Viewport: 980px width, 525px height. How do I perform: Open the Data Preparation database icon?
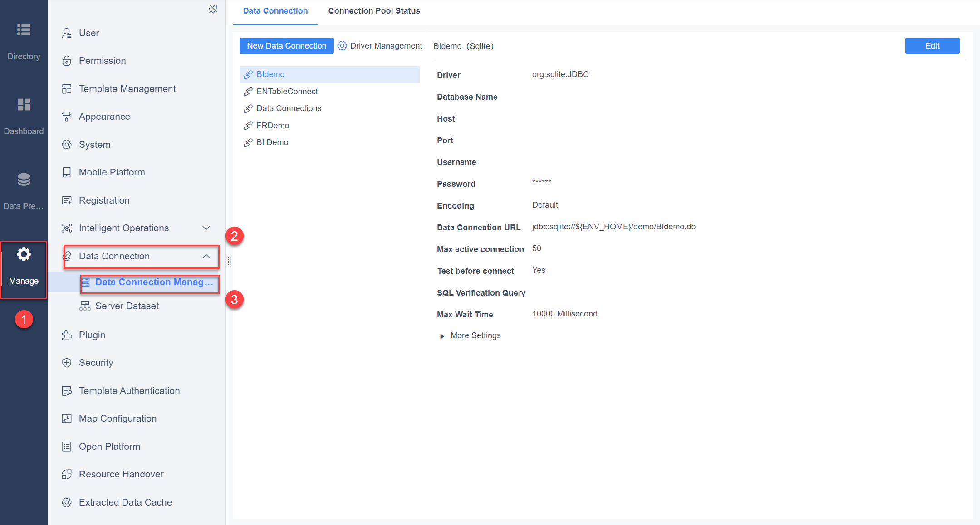pos(24,180)
